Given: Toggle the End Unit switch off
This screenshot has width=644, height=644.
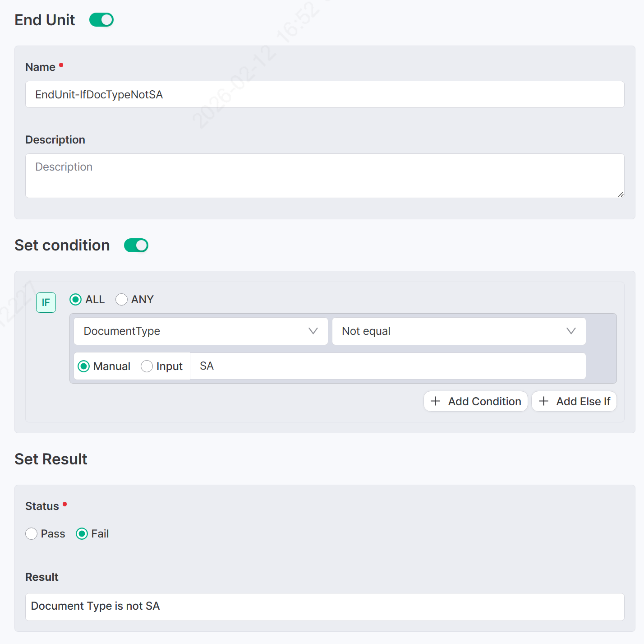Looking at the screenshot, I should point(101,20).
